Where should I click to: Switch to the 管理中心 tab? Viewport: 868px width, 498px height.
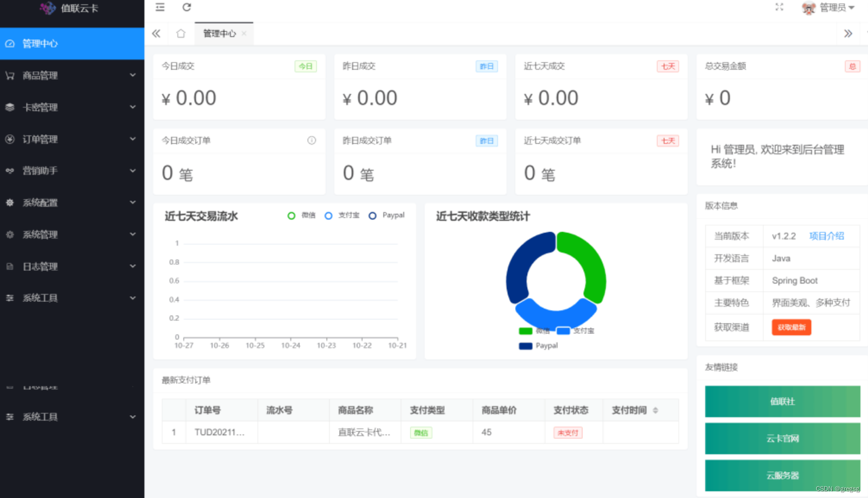click(x=220, y=34)
